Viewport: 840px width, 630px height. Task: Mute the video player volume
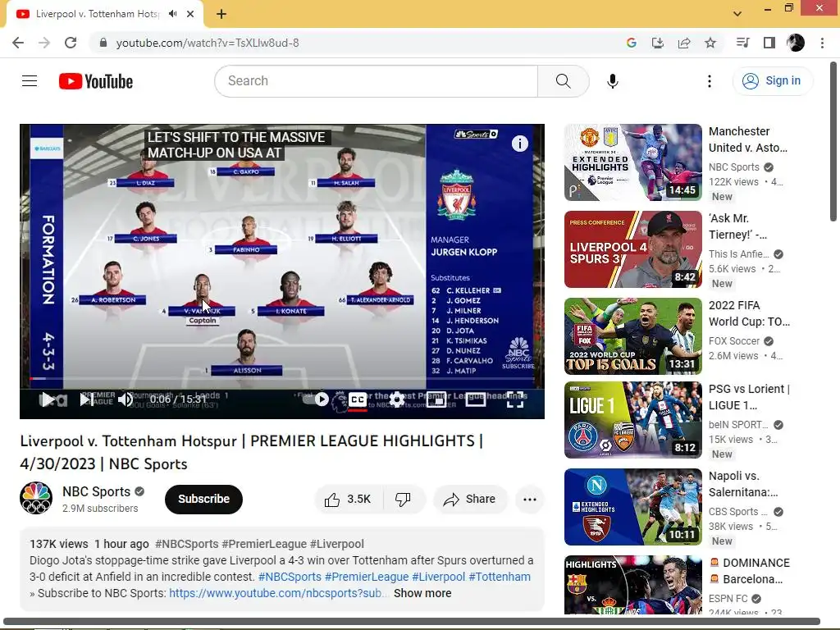tap(125, 399)
